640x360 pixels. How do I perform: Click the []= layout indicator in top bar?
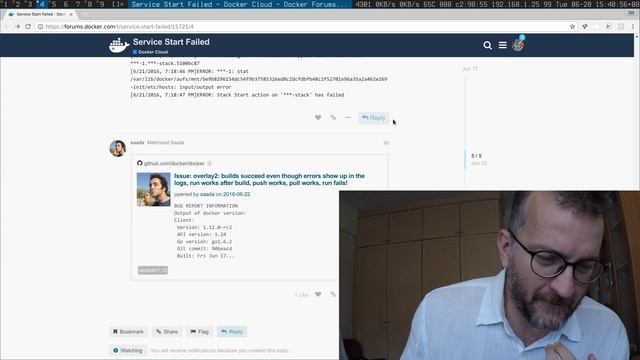(x=118, y=4)
